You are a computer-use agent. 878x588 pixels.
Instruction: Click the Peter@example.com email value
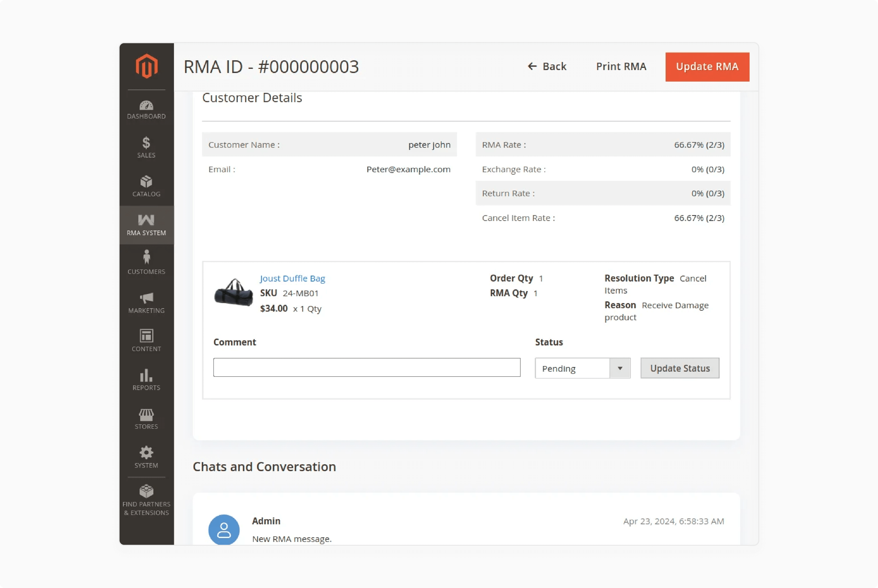408,169
